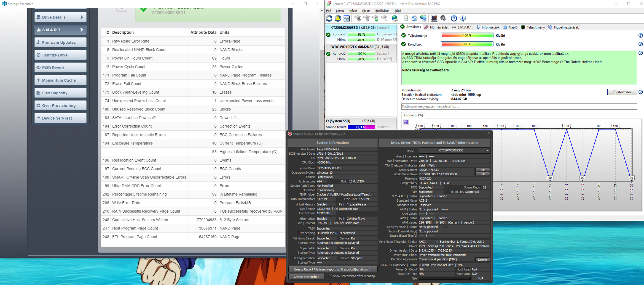644x285 pixels.
Task: Click the help icon beside the green status text
Action: tap(641, 53)
